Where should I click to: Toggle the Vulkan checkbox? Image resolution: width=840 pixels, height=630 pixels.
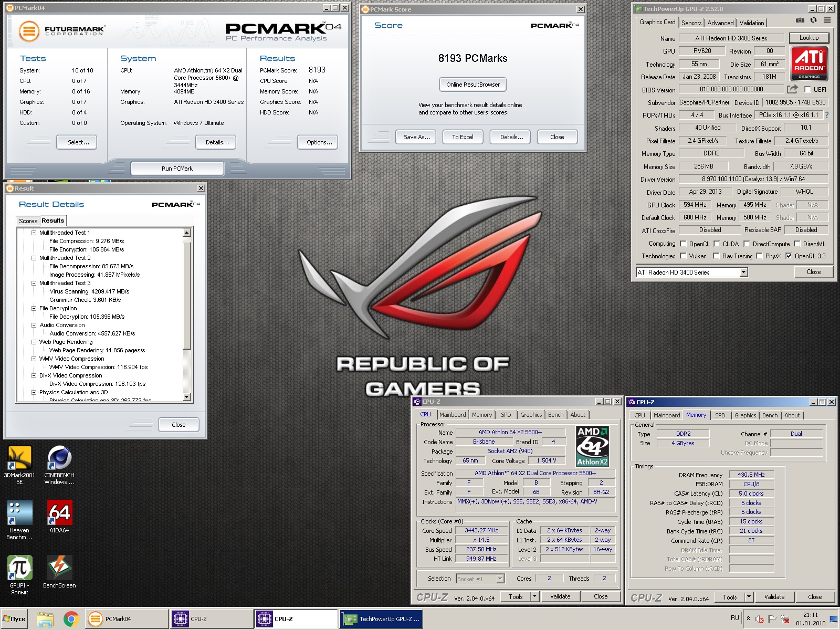point(683,256)
